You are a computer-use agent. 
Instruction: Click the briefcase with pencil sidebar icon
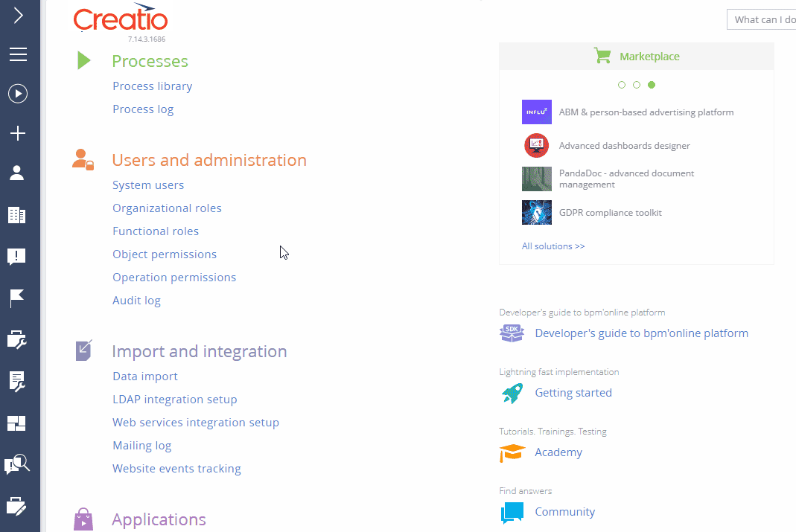16,506
